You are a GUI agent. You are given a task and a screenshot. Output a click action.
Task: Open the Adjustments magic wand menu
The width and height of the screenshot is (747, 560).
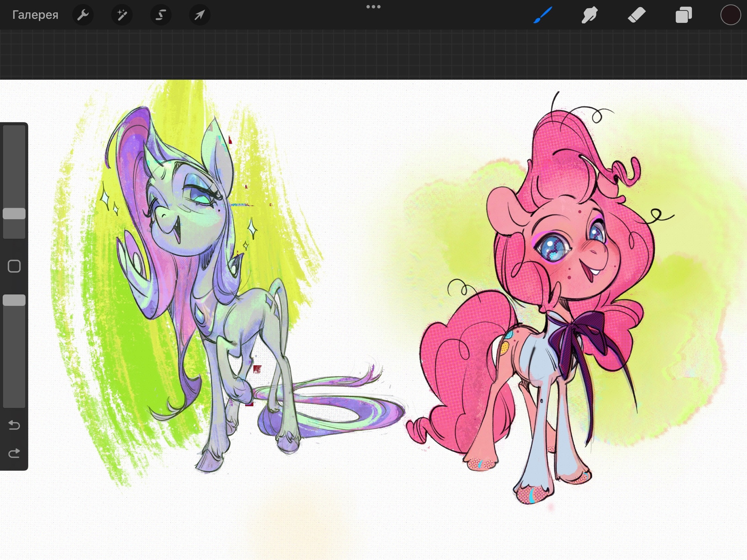coord(122,15)
